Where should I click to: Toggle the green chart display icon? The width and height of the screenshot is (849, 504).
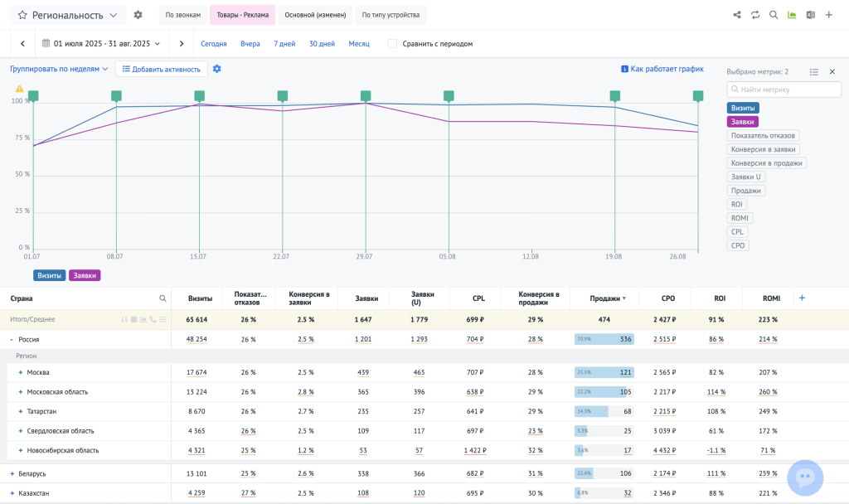(x=792, y=15)
